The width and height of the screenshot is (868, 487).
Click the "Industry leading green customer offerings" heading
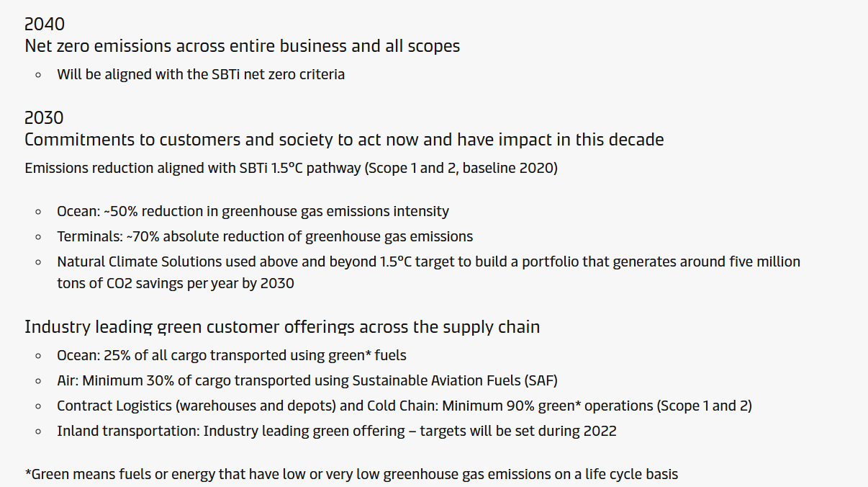[282, 327]
